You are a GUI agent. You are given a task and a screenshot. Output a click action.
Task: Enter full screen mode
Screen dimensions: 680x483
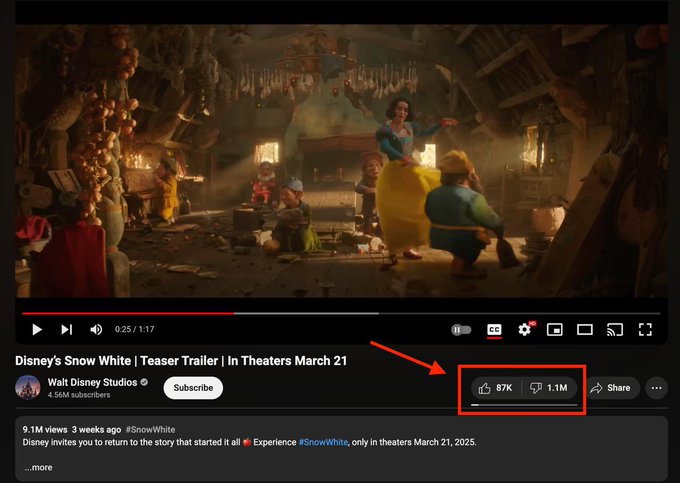pyautogui.click(x=645, y=330)
